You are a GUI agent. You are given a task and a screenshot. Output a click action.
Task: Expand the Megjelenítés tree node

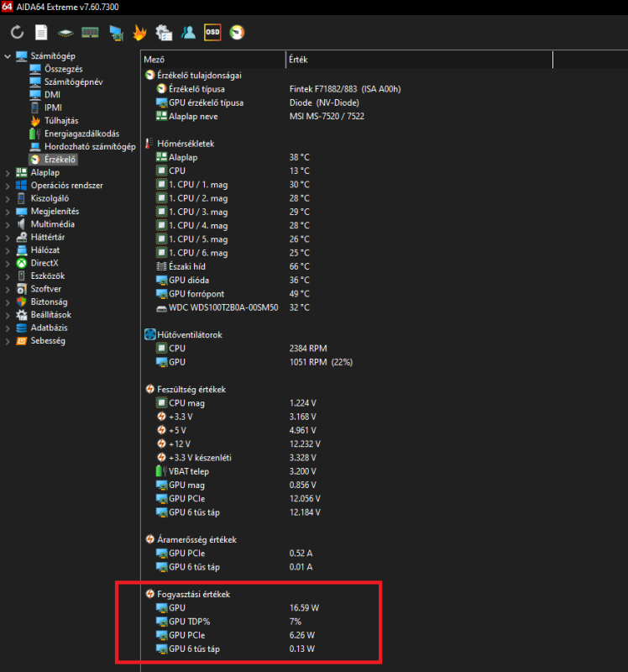click(8, 212)
